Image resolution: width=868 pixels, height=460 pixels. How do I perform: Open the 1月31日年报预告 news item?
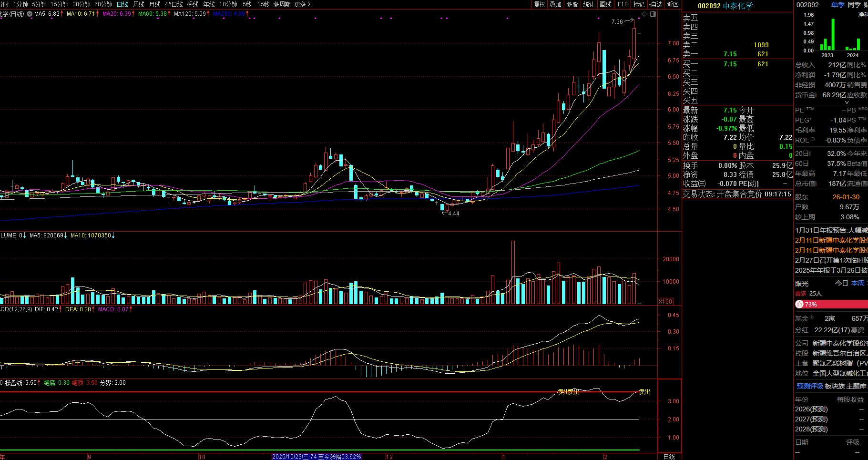[x=831, y=230]
